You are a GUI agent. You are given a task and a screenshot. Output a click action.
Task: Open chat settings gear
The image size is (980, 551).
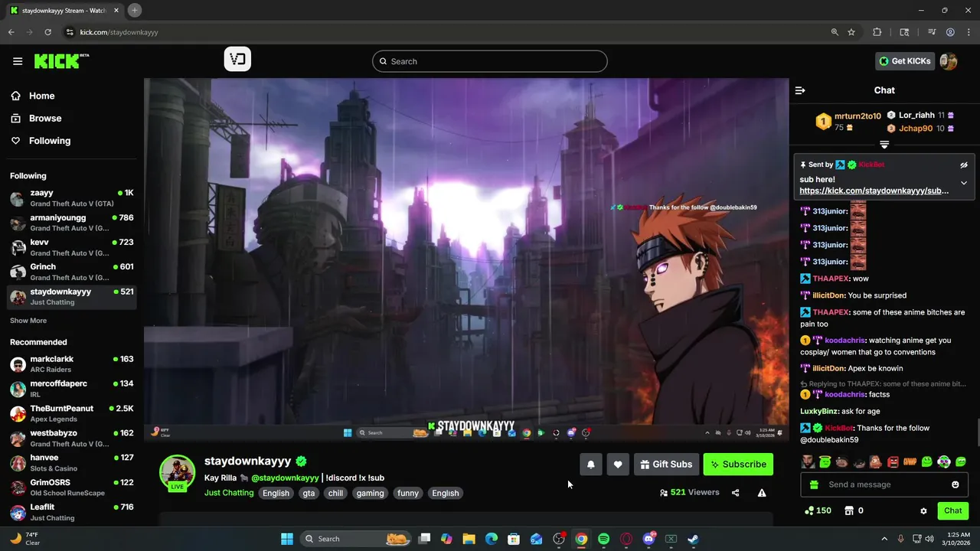click(x=923, y=510)
